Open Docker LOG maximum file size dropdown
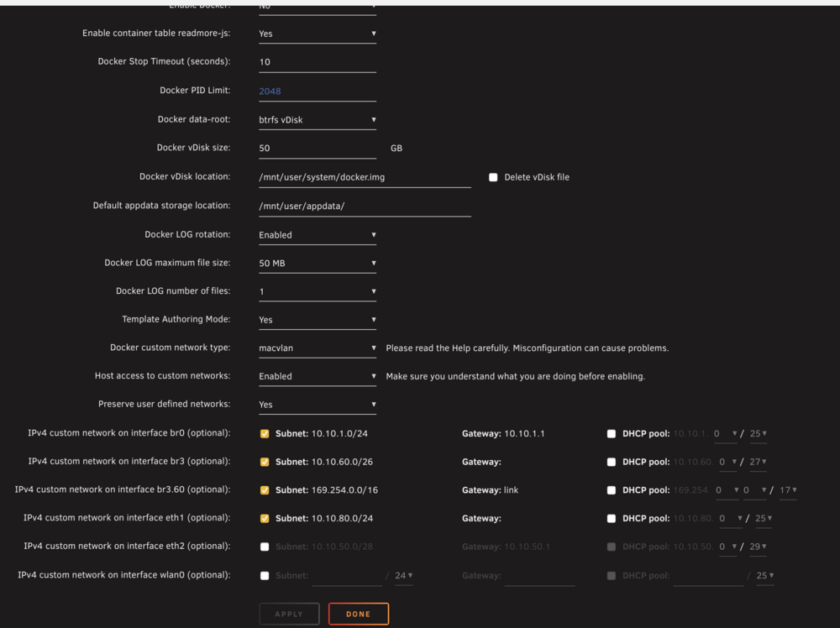Viewport: 840px width, 628px height. coord(318,264)
